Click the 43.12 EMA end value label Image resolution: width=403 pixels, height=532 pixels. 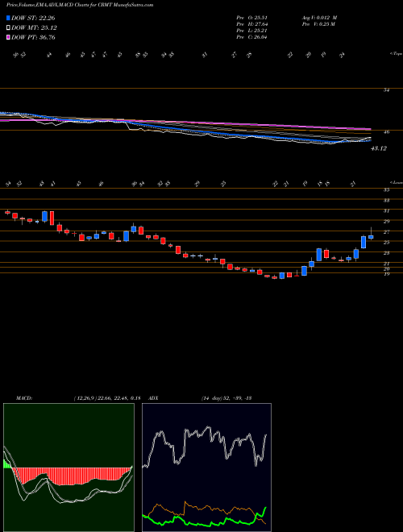coord(379,148)
